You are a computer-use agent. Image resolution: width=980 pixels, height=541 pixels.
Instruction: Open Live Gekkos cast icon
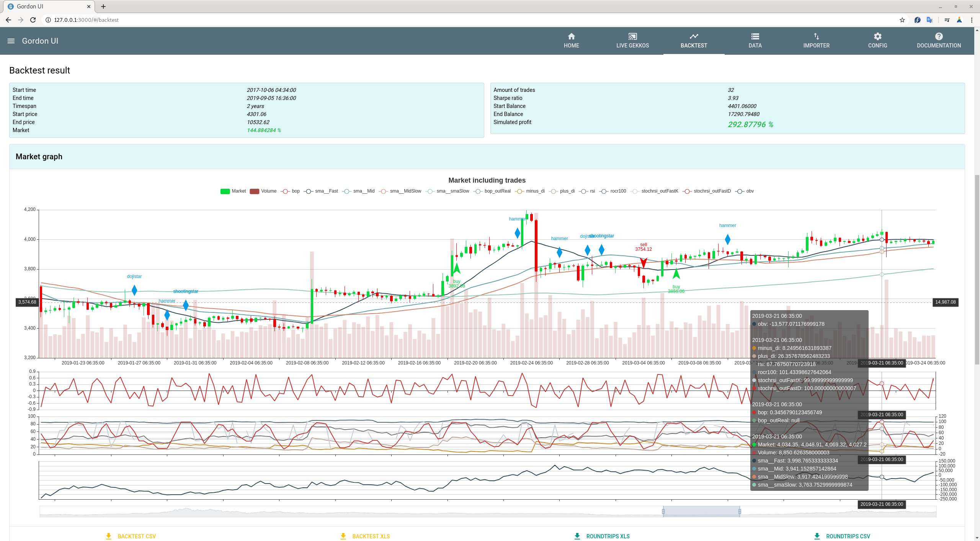[x=632, y=36]
